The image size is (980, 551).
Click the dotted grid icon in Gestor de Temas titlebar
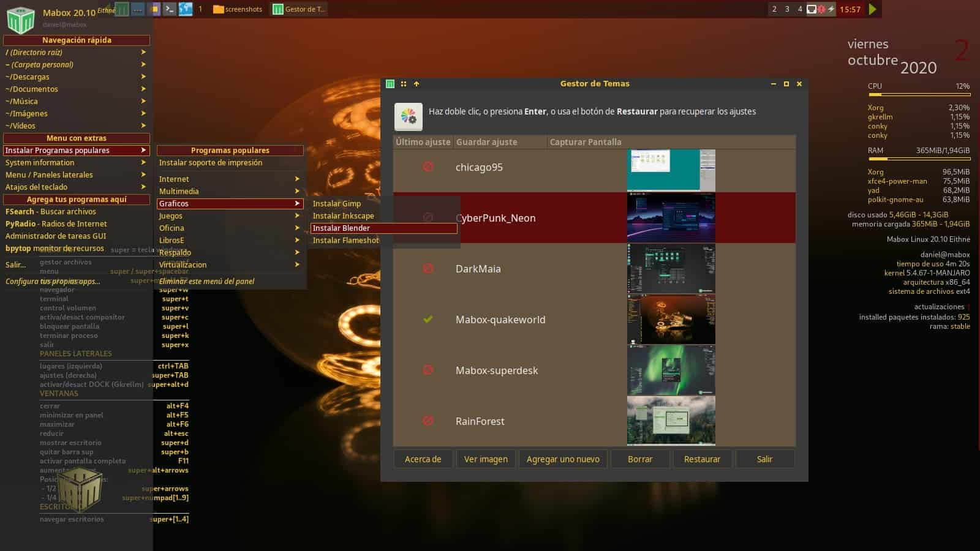[x=404, y=84]
